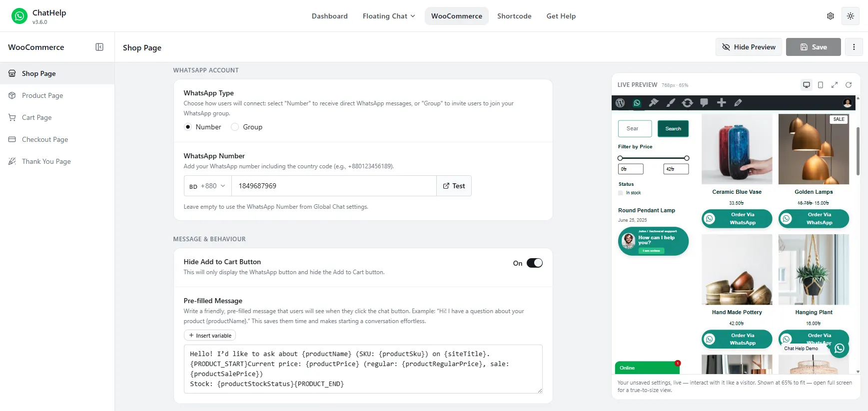The width and height of the screenshot is (868, 411).
Task: Switch live preview to desktop view
Action: [x=807, y=85]
